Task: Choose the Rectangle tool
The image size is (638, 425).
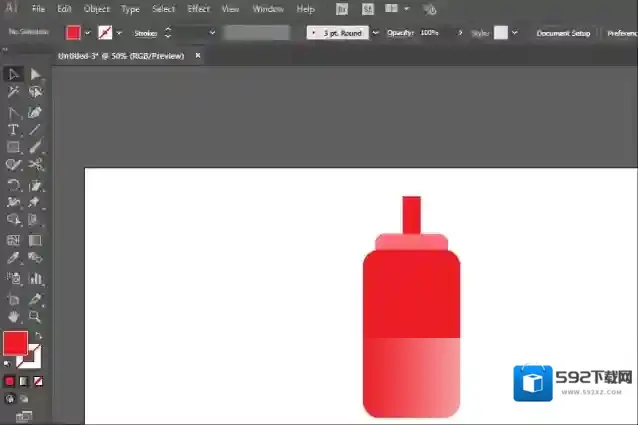Action: (14, 148)
